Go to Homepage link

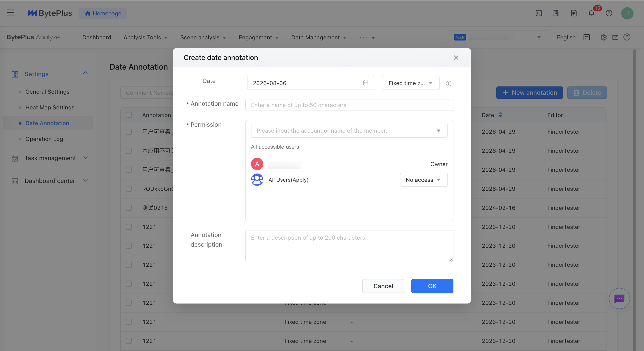point(103,13)
